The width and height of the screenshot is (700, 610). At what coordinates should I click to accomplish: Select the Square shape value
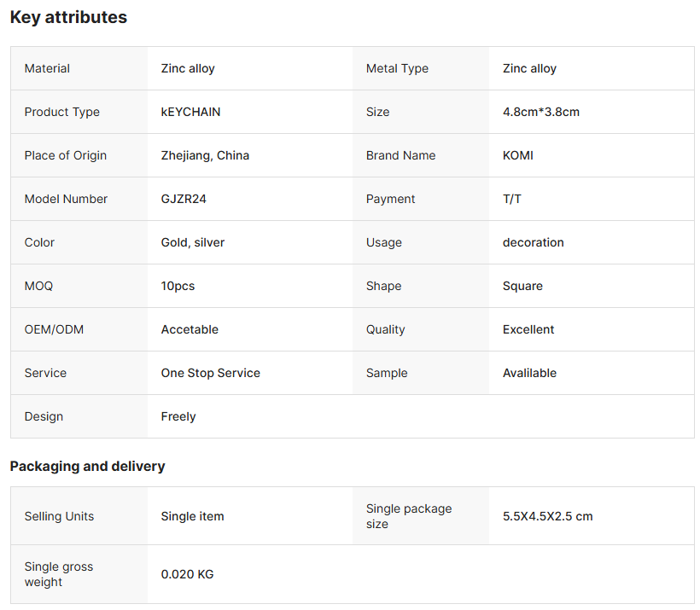click(x=522, y=286)
